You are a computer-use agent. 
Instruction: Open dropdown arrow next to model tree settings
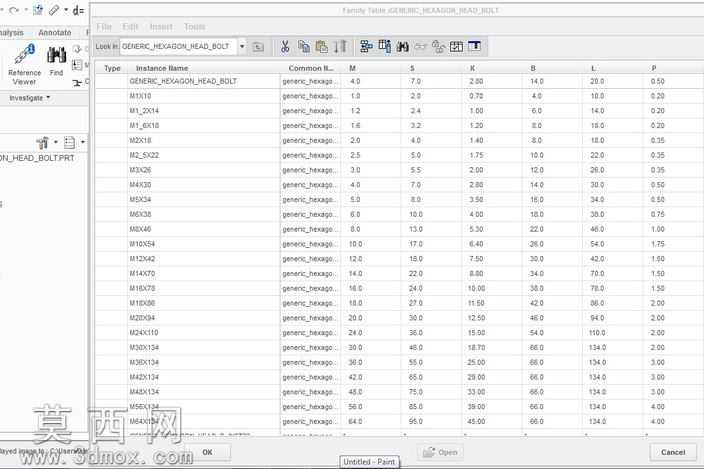pos(56,142)
